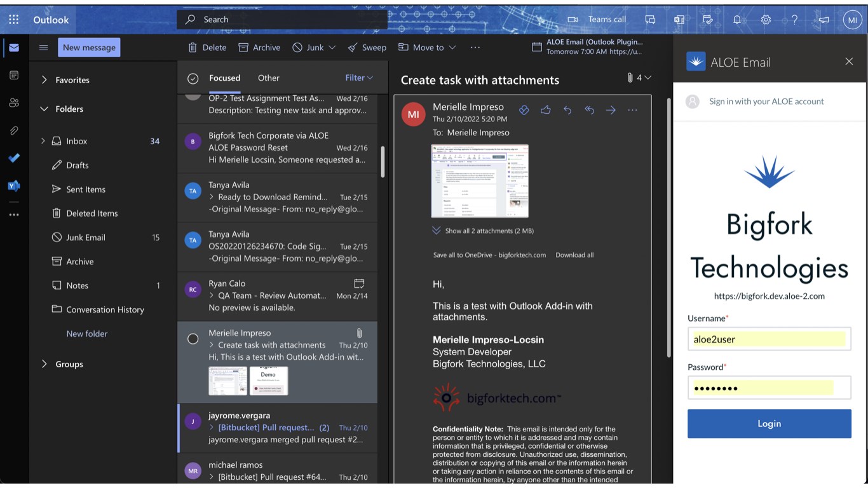Open Mail from the left rail
The image size is (868, 488).
14,48
